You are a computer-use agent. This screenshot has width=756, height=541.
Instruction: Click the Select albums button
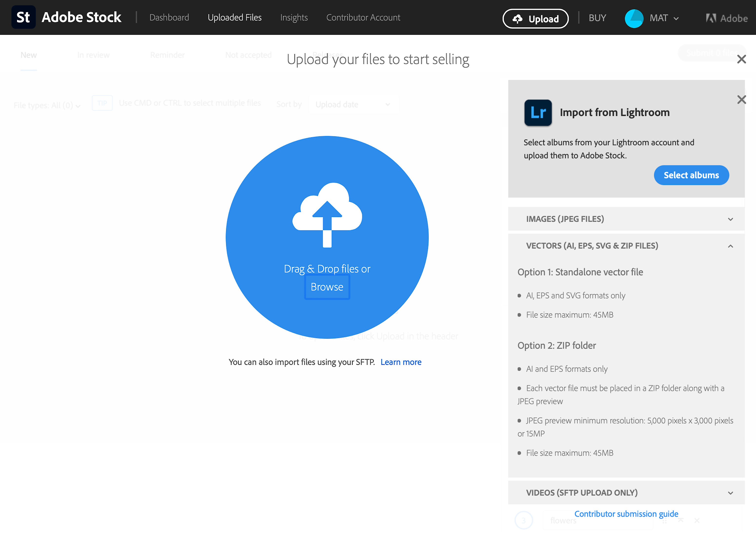click(x=692, y=175)
